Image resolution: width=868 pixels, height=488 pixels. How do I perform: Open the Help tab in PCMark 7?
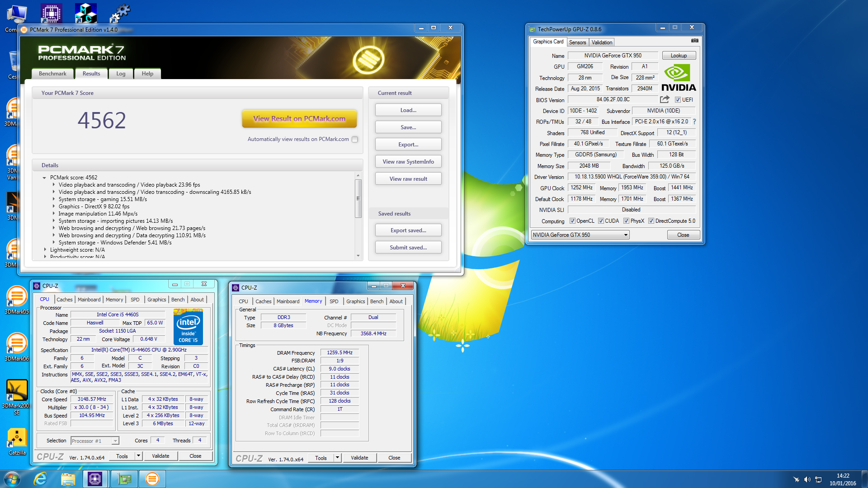click(x=147, y=74)
